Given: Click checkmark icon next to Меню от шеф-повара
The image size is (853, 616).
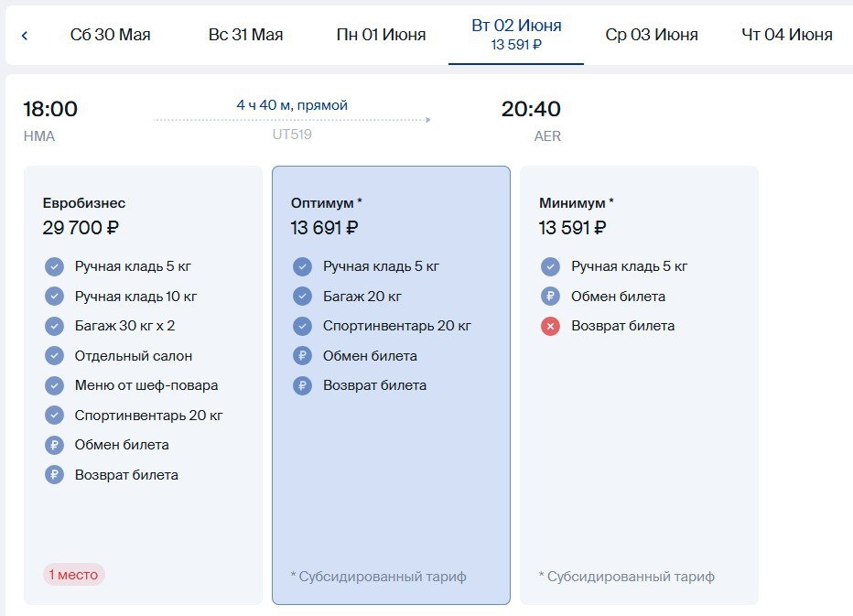Looking at the screenshot, I should 55,386.
